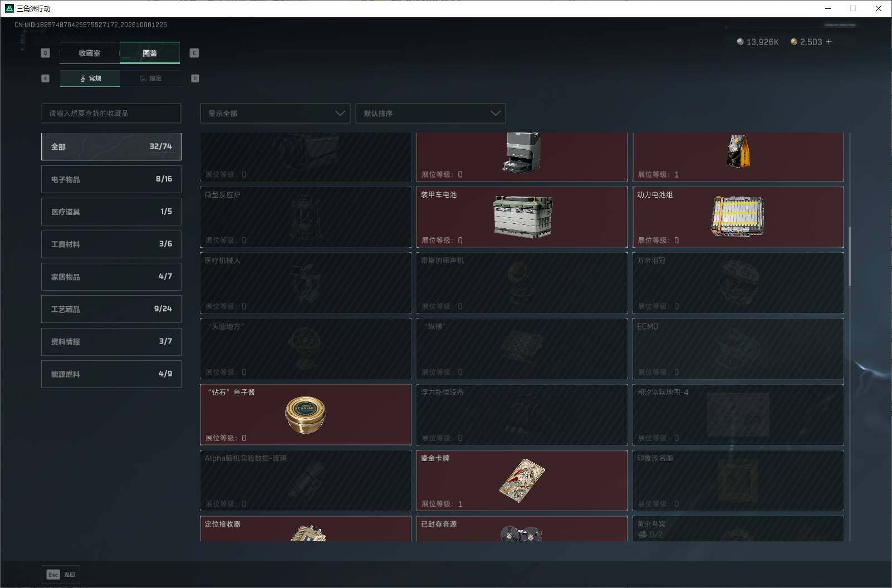The image size is (892, 588).
Task: Switch to the 收藏室 tab
Action: 90,53
